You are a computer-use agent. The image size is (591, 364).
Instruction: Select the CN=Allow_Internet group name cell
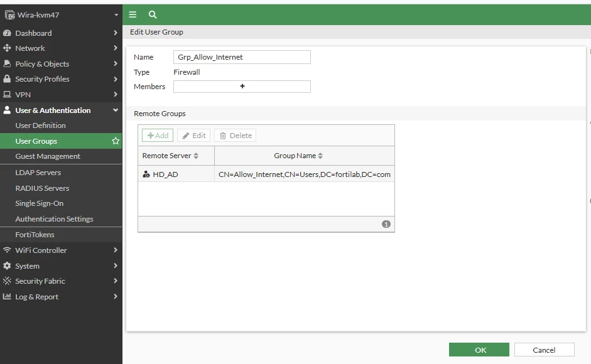coord(305,174)
